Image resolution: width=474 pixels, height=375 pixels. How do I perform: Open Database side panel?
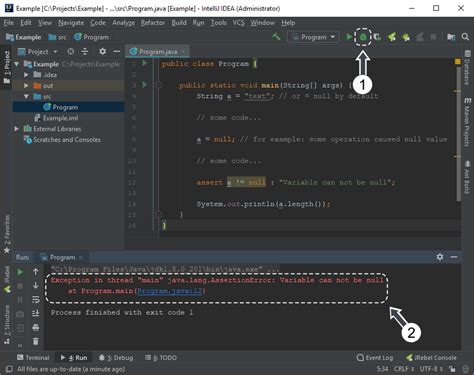(x=467, y=68)
